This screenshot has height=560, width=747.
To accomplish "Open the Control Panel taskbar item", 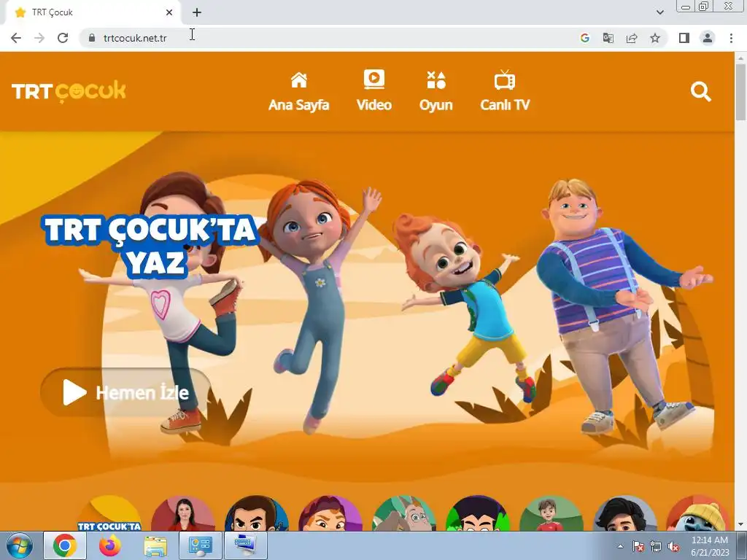I will [x=200, y=545].
